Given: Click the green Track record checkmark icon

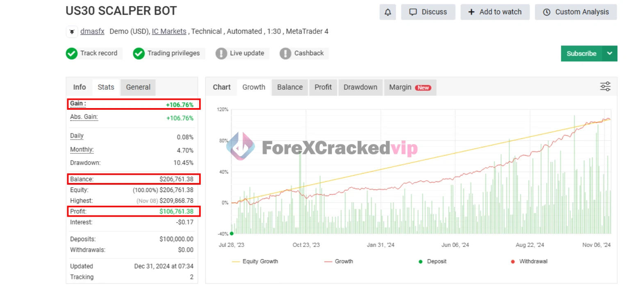Looking at the screenshot, I should tap(72, 54).
